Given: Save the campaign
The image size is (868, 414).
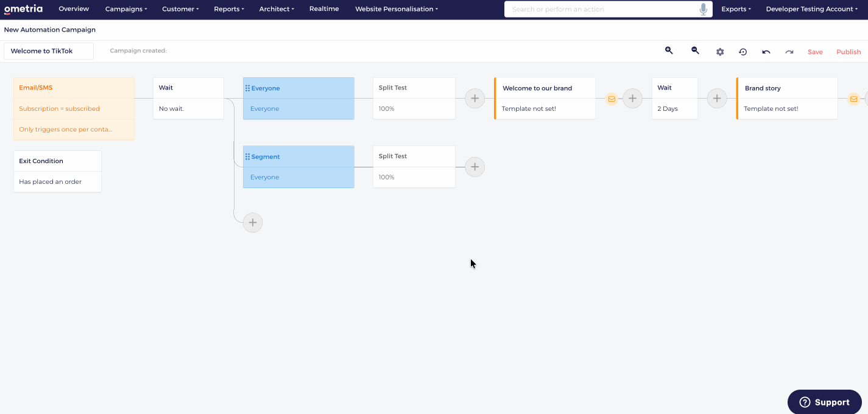Looking at the screenshot, I should tap(815, 52).
